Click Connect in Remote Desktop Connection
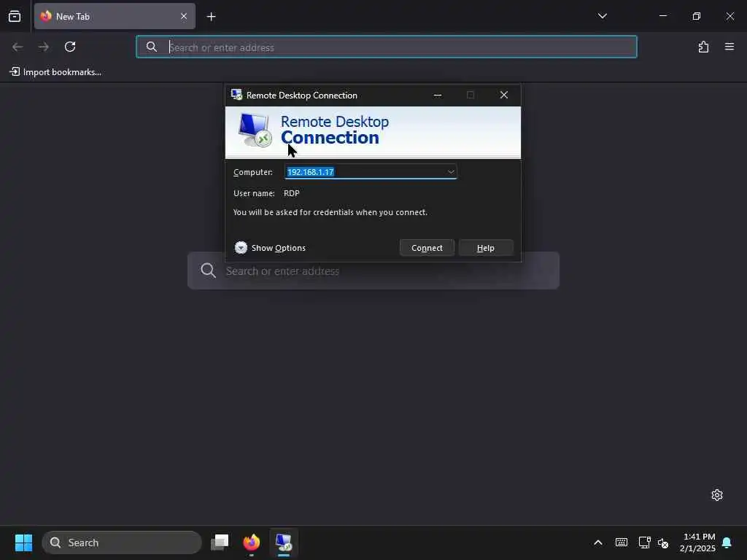Image resolution: width=747 pixels, height=560 pixels. pos(427,248)
